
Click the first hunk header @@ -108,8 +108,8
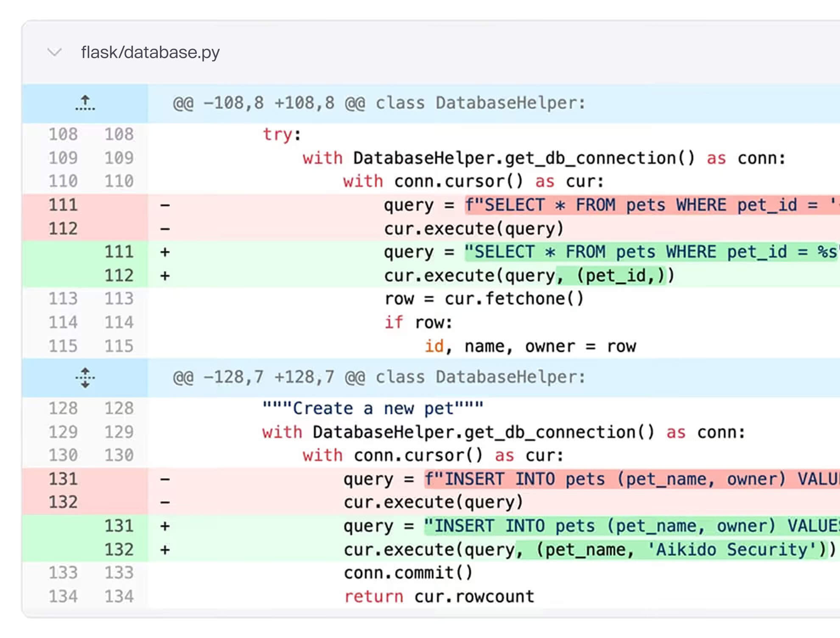pos(379,103)
